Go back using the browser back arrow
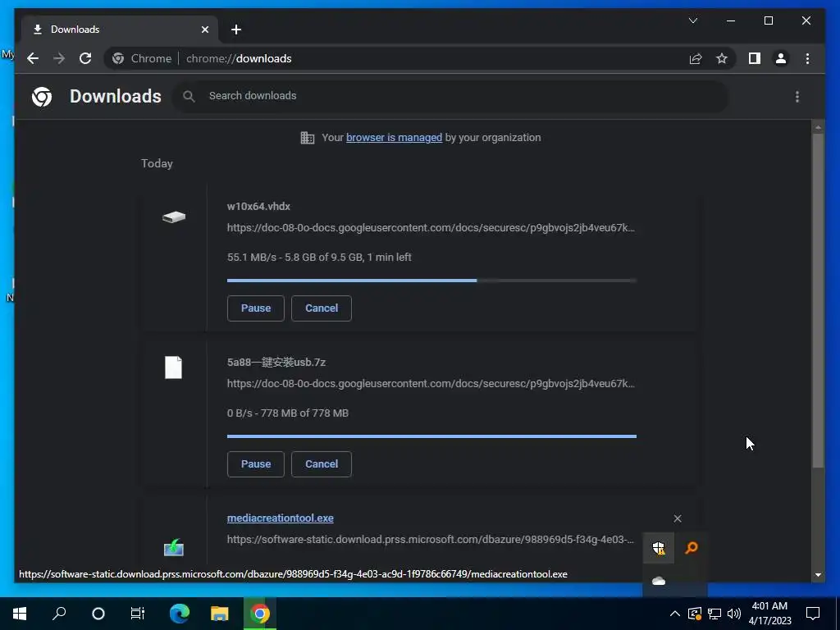 pyautogui.click(x=33, y=58)
